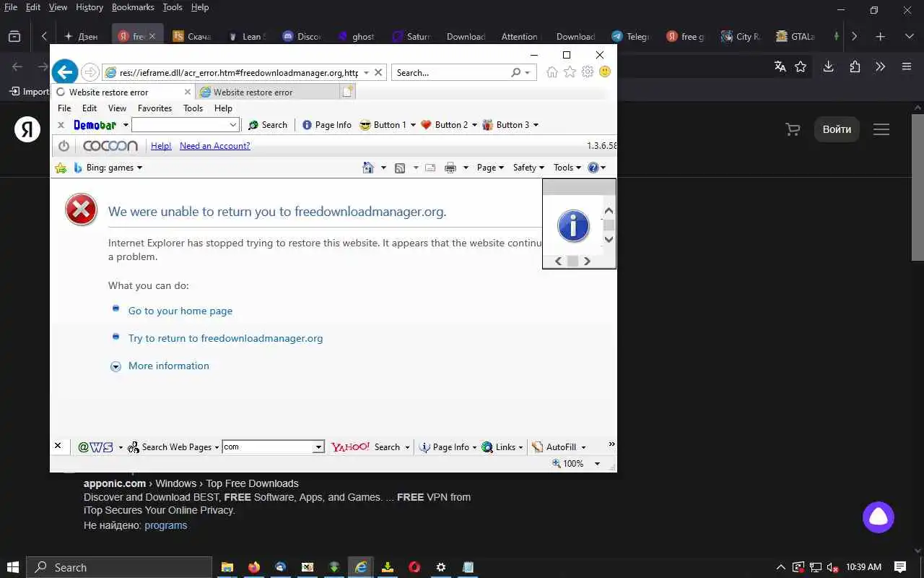The width and height of the screenshot is (924, 578).
Task: Click the Search Web Pages input field
Action: (x=273, y=447)
